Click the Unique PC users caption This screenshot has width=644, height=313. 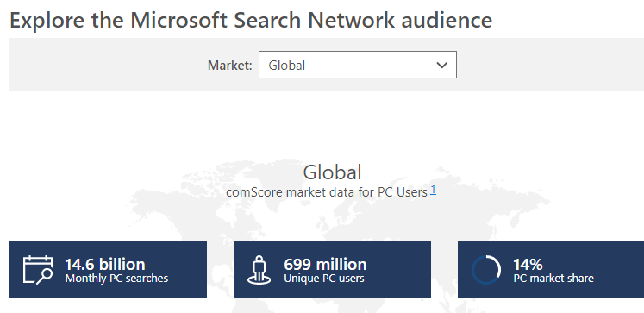(324, 279)
